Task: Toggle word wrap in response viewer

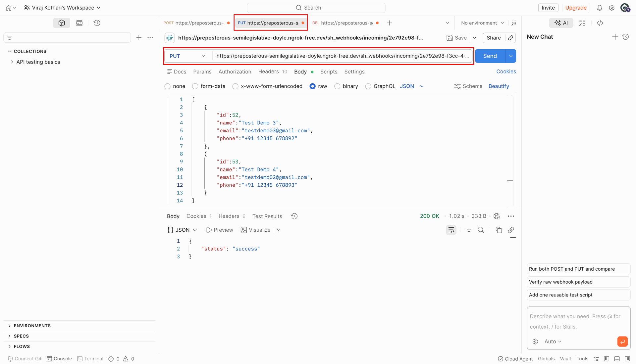Action: pyautogui.click(x=451, y=230)
